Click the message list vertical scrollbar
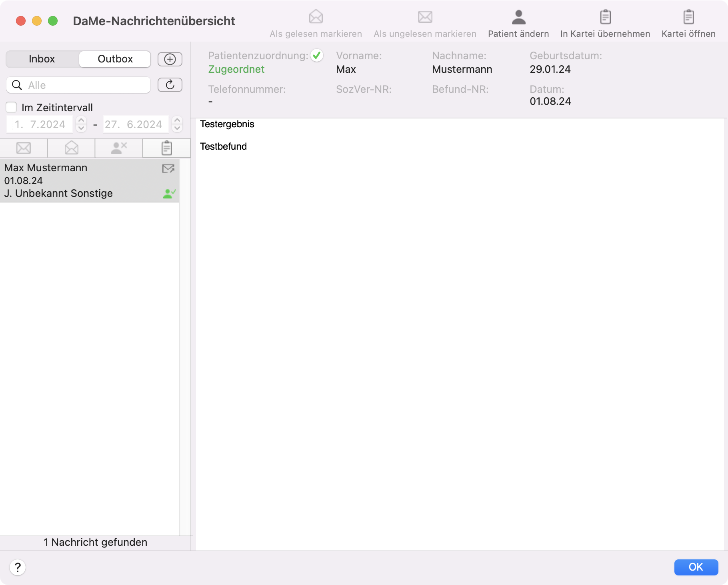 pos(185,347)
